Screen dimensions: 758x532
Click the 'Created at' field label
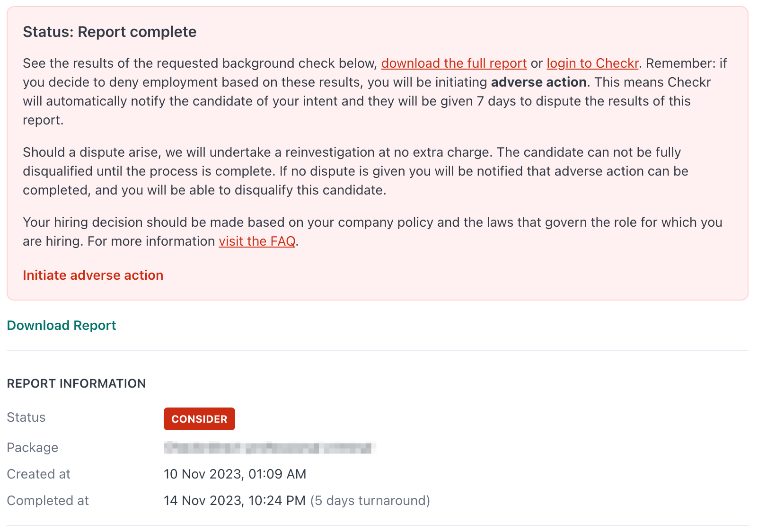pyautogui.click(x=38, y=474)
